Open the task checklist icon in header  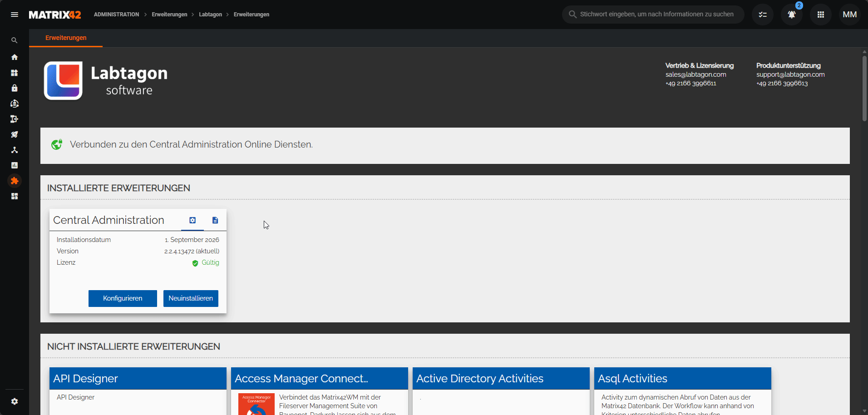point(763,15)
